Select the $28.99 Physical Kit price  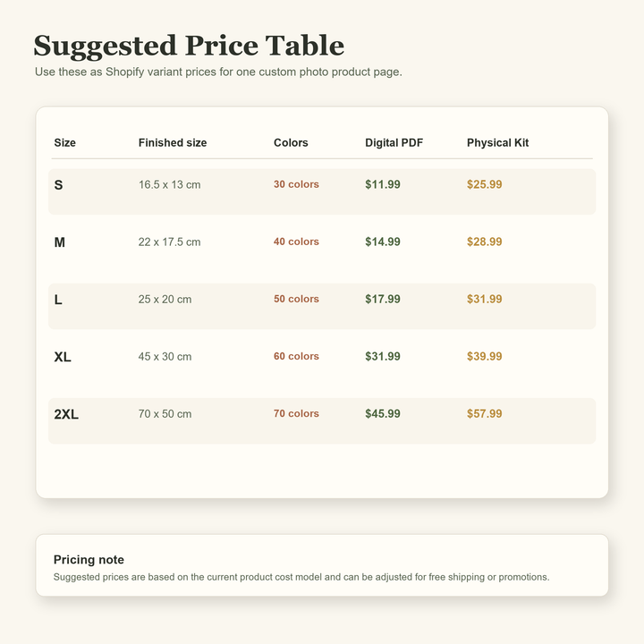[x=484, y=241]
